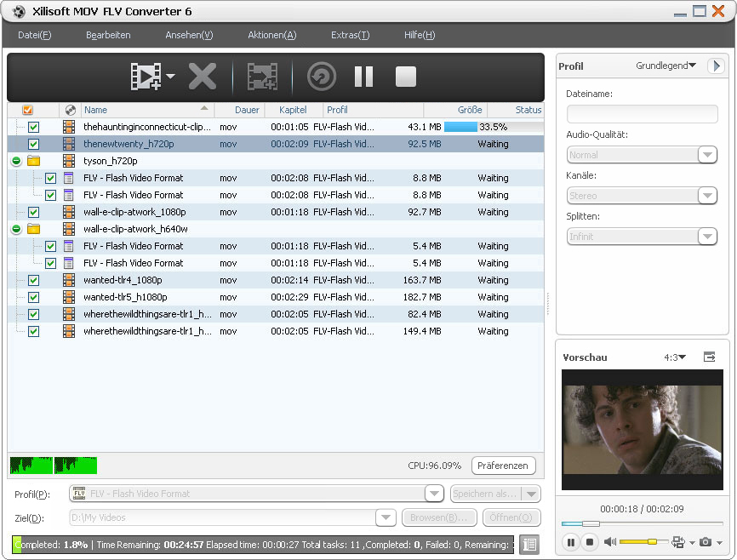
Task: Collapse the wall-e-clip-atwork_h640w group
Action: pyautogui.click(x=16, y=229)
